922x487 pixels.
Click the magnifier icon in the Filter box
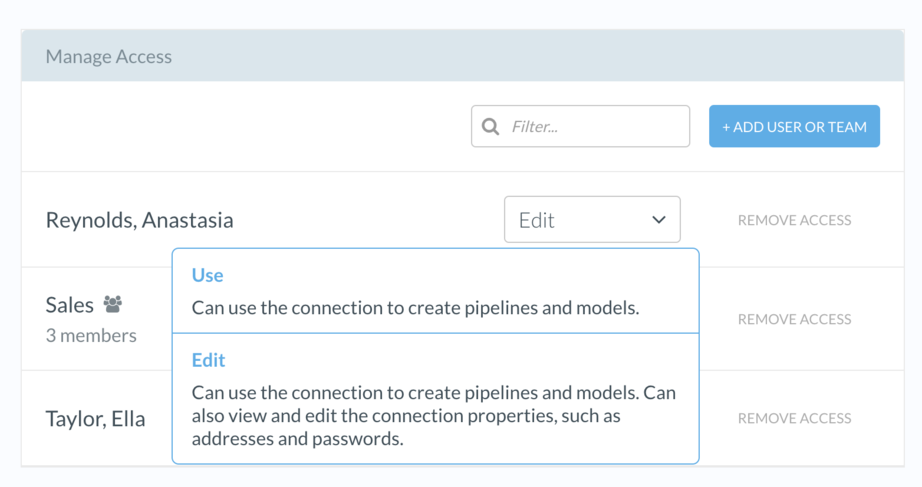tap(490, 127)
